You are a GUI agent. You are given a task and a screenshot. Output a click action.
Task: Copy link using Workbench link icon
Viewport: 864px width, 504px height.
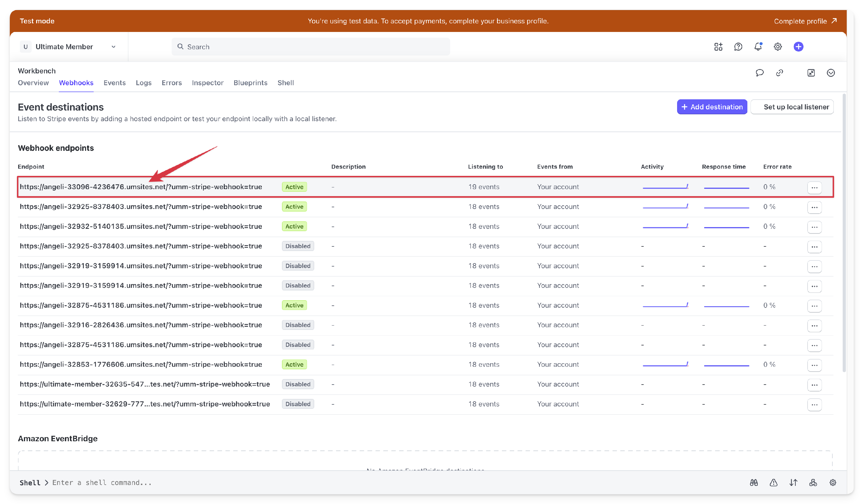779,73
